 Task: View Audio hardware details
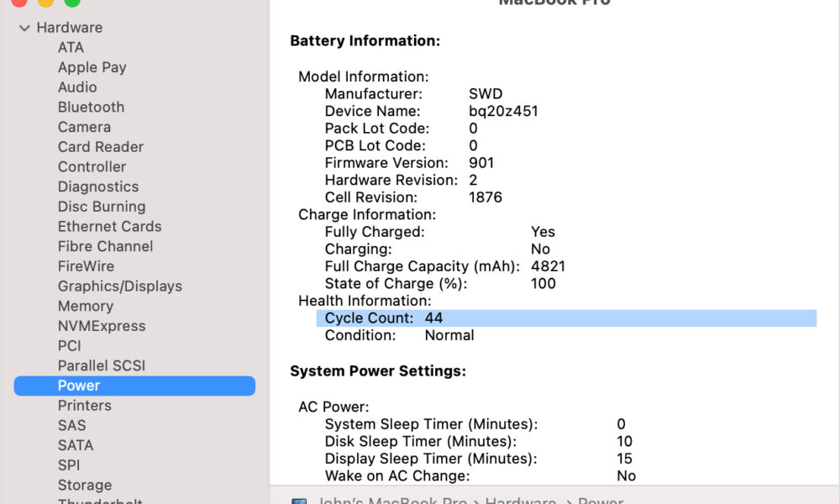coord(77,87)
